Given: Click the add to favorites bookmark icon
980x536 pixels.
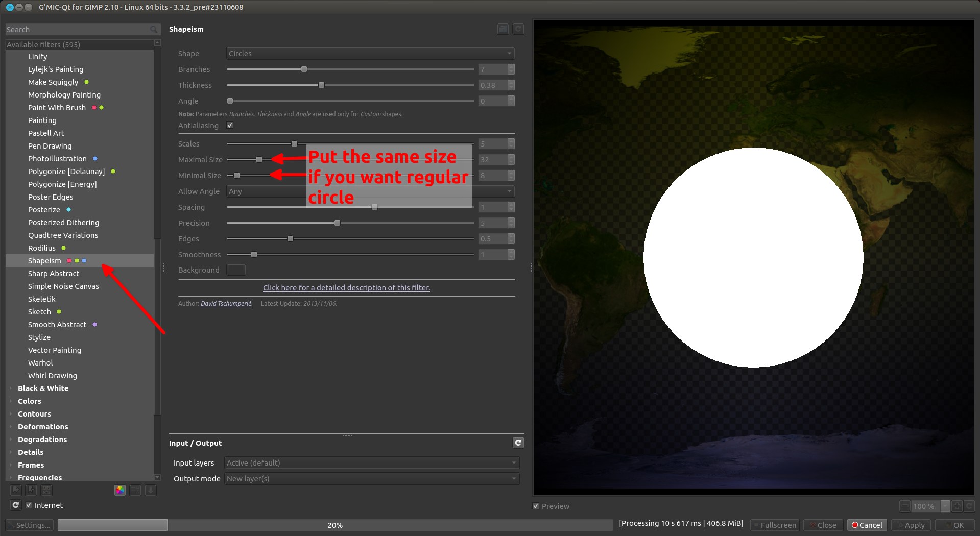Looking at the screenshot, I should point(16,490).
